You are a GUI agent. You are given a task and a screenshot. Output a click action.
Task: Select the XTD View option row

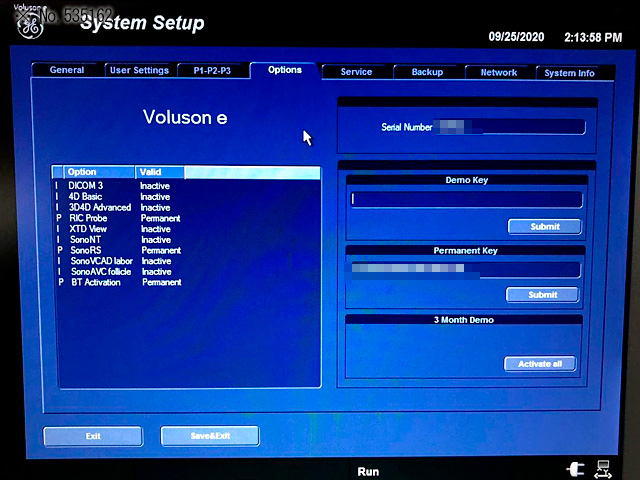click(188, 229)
